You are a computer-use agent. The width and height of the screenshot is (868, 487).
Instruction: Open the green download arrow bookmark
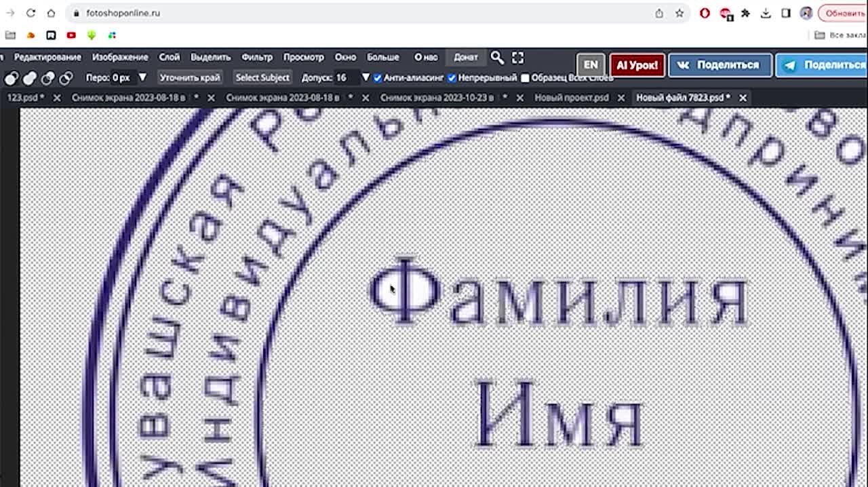coord(92,35)
